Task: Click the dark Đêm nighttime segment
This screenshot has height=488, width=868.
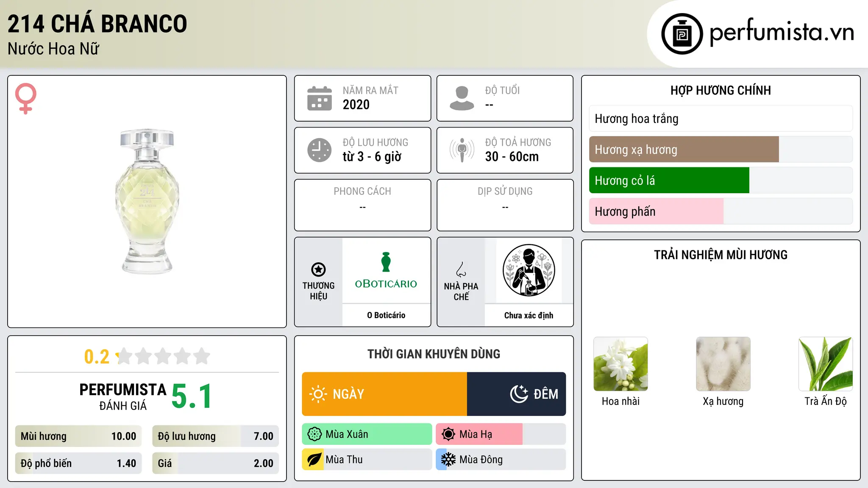Action: 516,394
